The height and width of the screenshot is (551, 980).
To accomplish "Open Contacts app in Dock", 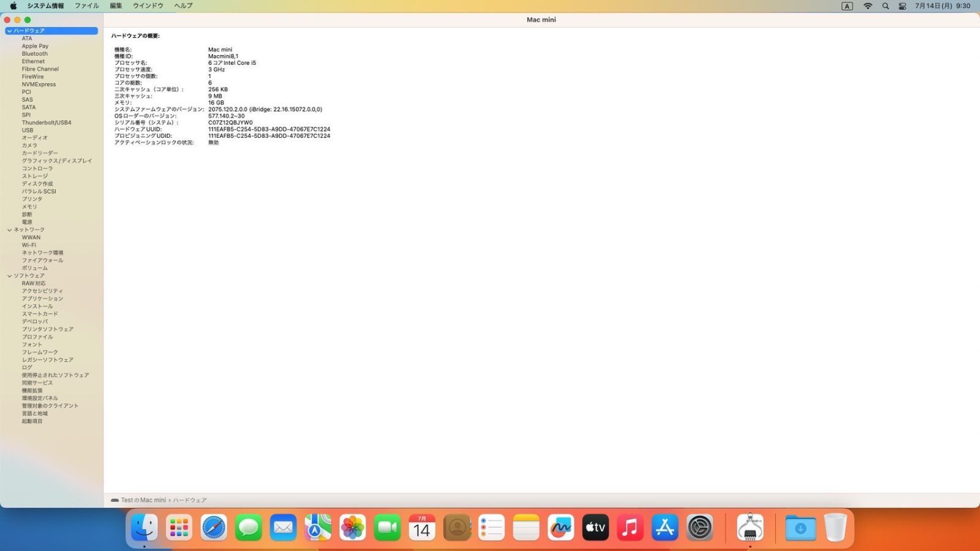I will (457, 527).
